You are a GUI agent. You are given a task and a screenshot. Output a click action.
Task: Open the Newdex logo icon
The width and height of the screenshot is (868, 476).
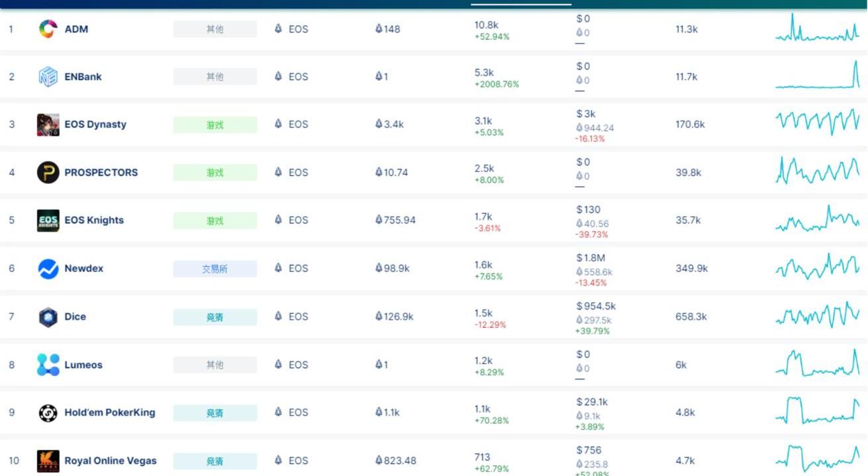coord(48,269)
